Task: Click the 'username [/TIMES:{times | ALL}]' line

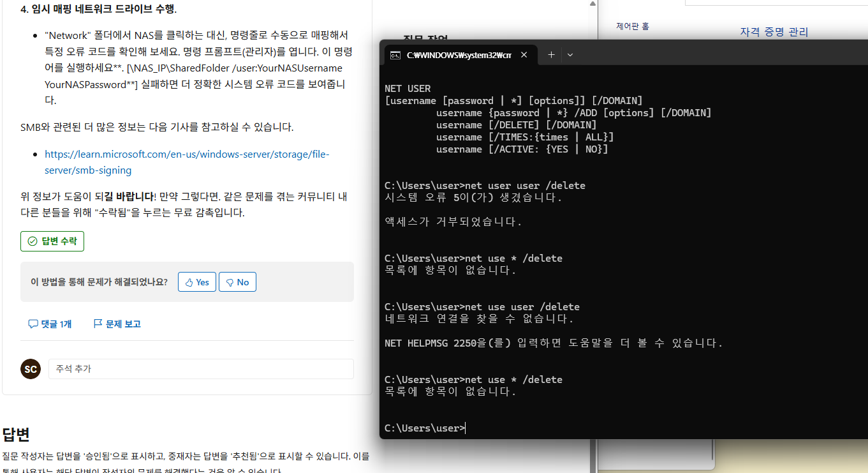Action: click(x=525, y=137)
